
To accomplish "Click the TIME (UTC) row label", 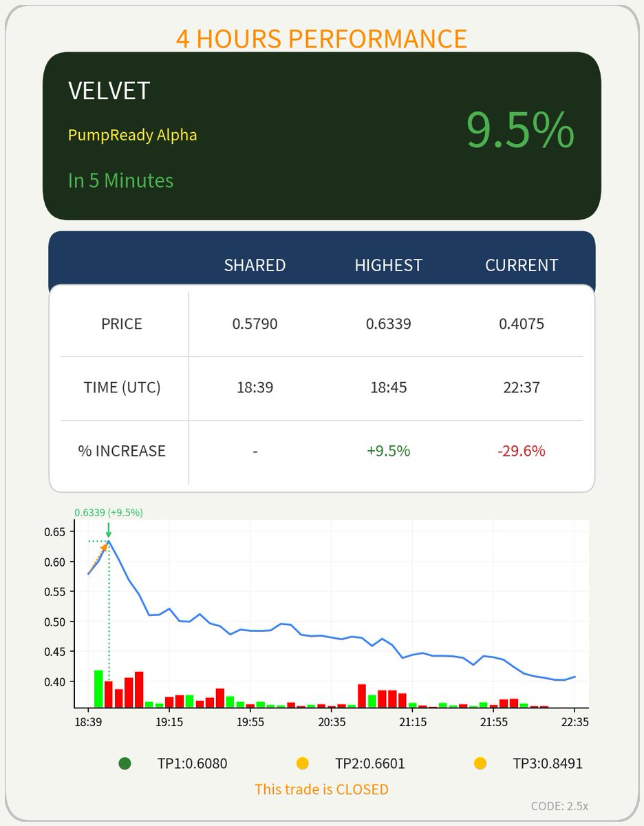I will 122,388.
